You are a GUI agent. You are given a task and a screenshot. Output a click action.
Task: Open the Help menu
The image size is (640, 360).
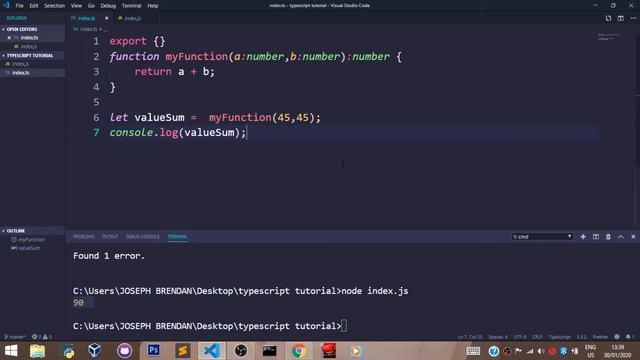pyautogui.click(x=153, y=6)
